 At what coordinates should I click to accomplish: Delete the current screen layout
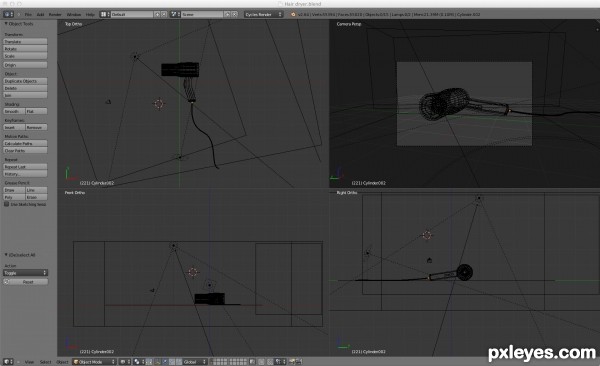[x=164, y=15]
